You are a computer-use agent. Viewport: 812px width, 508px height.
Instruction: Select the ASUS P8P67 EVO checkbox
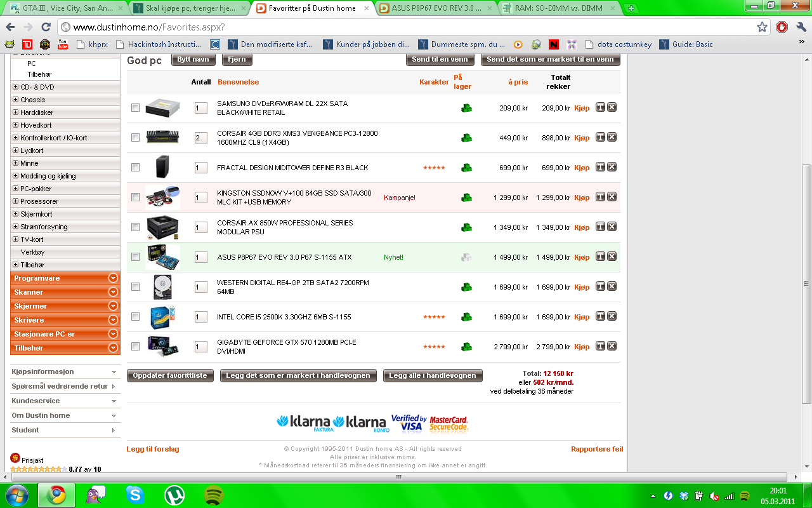tap(135, 257)
